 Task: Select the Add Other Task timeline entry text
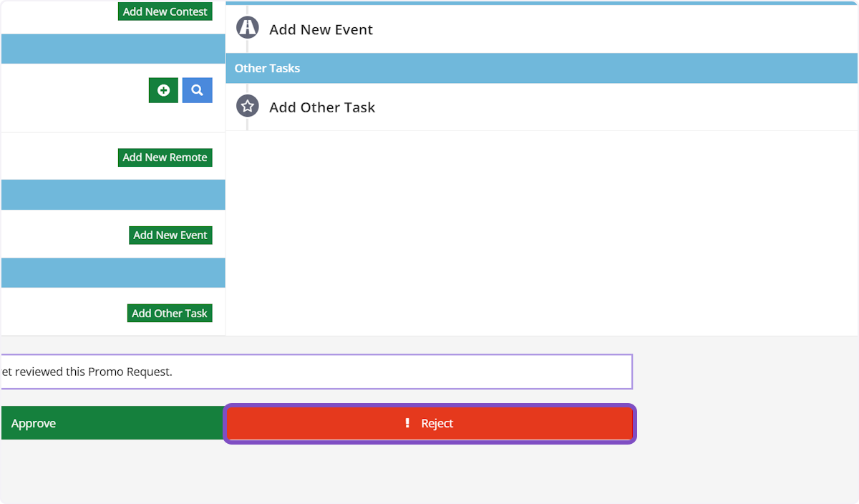point(322,107)
